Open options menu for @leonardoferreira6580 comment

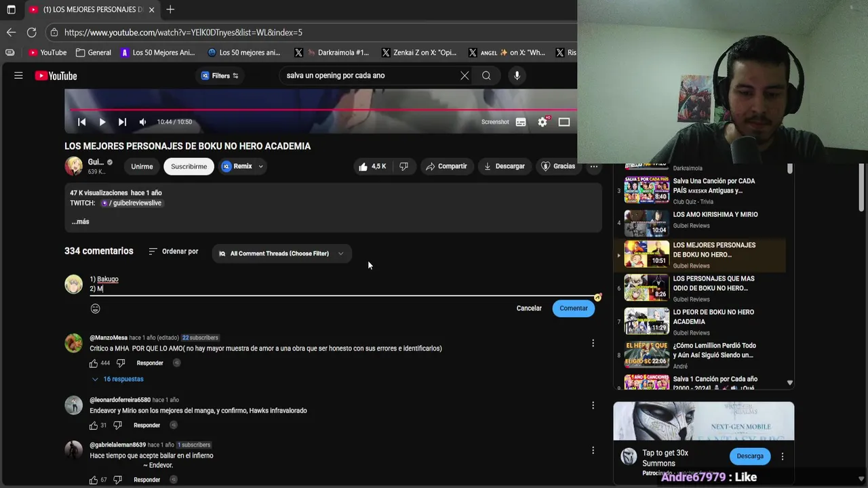point(593,405)
